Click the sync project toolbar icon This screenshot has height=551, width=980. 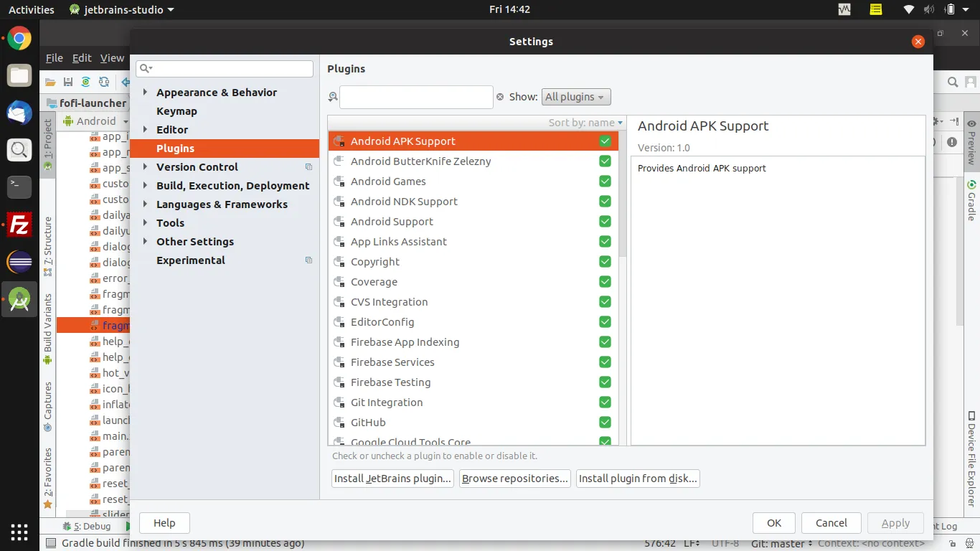click(86, 82)
